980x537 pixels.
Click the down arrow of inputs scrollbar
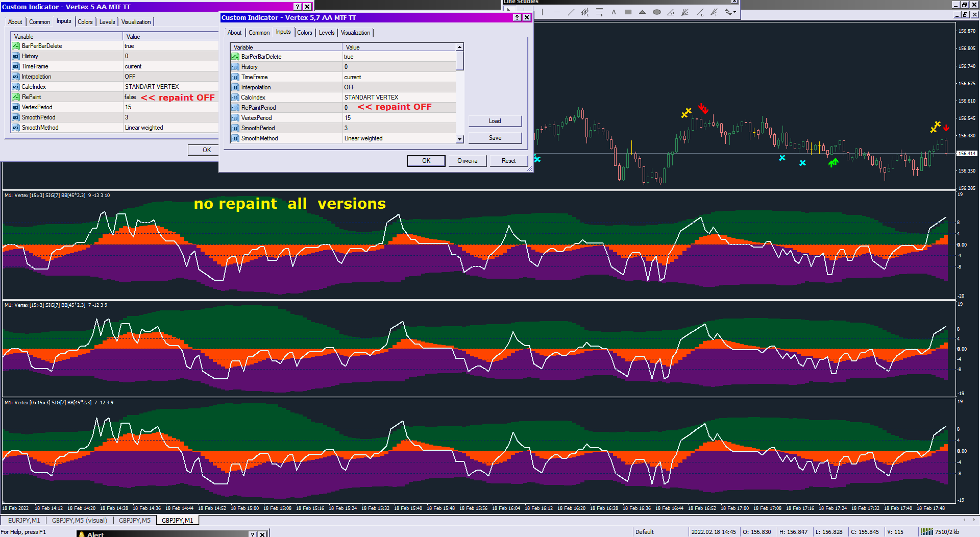(459, 139)
